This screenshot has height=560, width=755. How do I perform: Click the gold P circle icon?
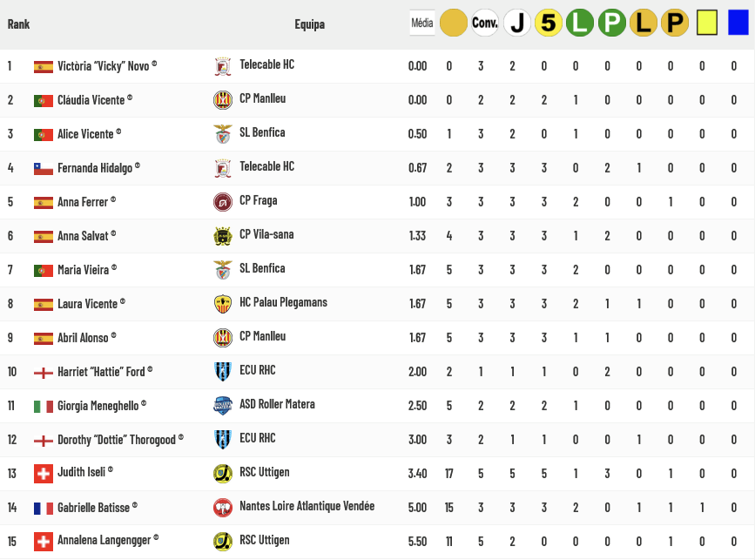click(x=675, y=23)
